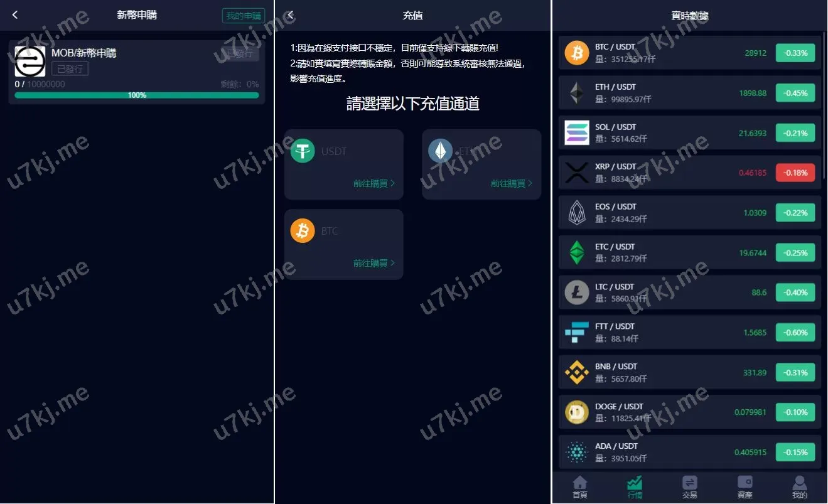The width and height of the screenshot is (828, 504).
Task: Open the MOB coin logo
Action: coord(30,62)
